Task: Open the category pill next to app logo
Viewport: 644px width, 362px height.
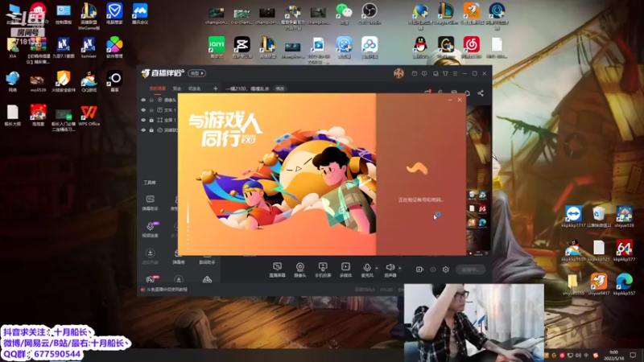Action: click(197, 73)
